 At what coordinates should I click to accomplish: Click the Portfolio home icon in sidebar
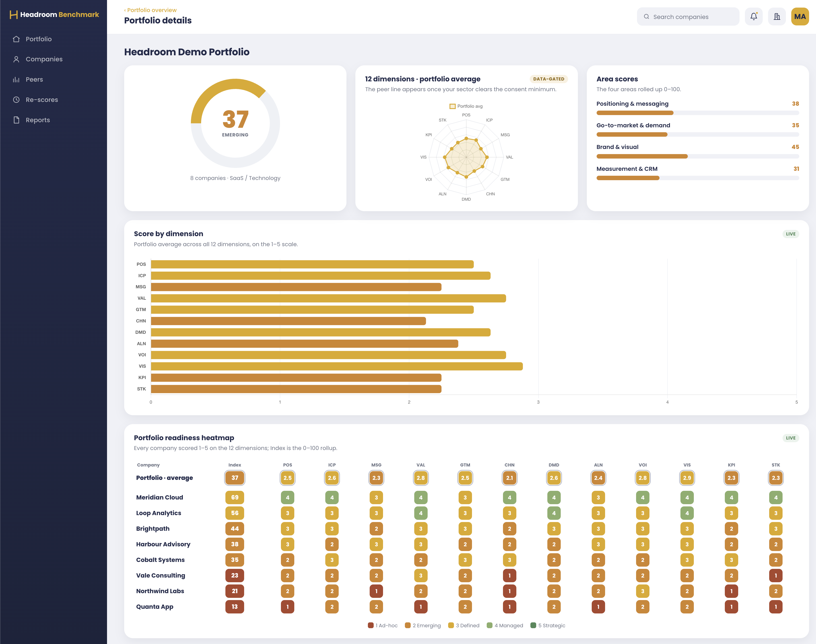[16, 39]
